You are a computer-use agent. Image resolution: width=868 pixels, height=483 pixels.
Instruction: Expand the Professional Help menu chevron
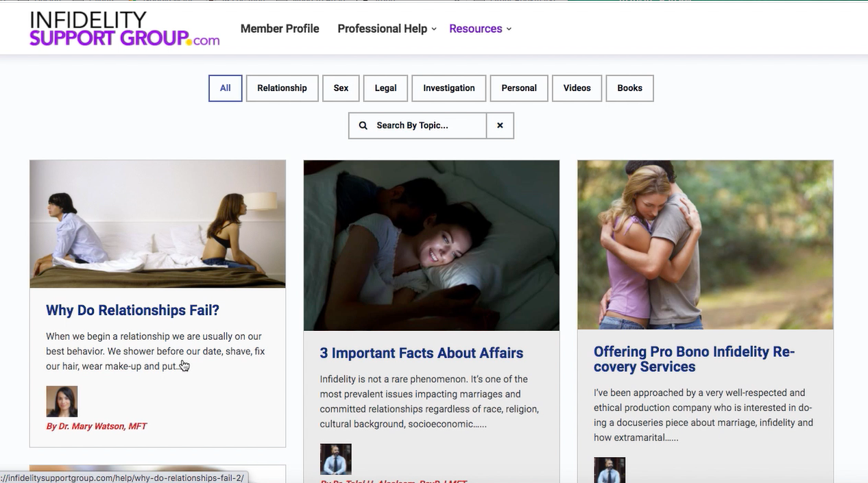434,29
